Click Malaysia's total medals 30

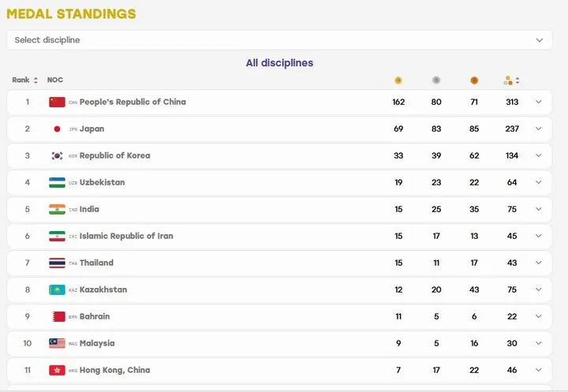coord(512,343)
